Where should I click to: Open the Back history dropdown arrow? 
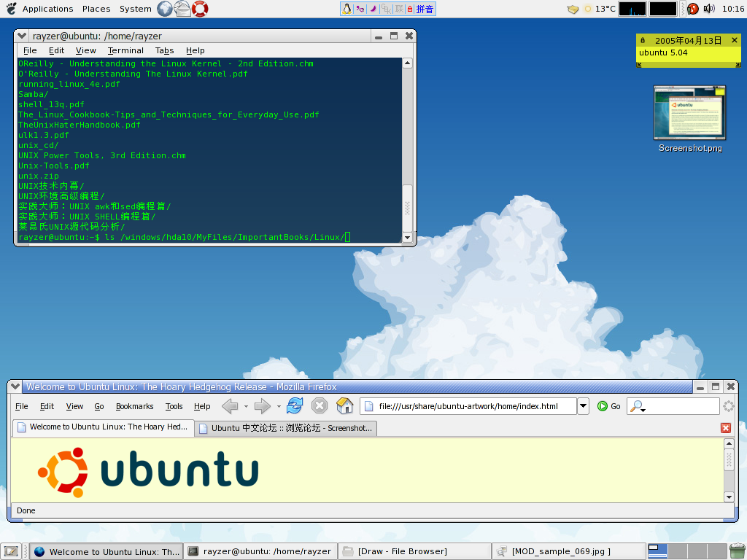coord(246,406)
